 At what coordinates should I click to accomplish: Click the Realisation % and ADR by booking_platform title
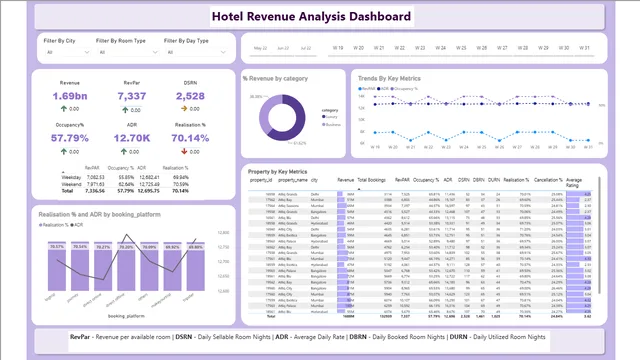click(x=100, y=214)
